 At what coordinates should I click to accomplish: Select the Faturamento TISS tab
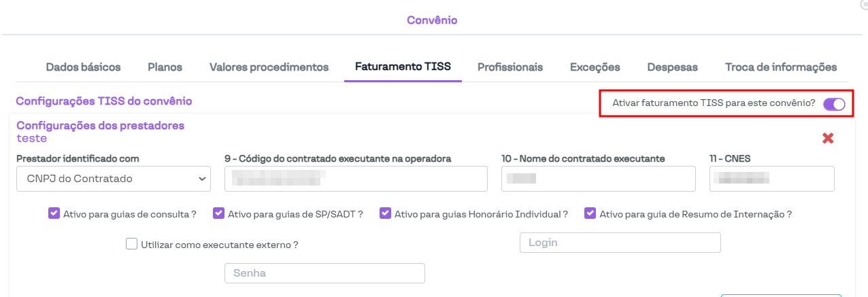[403, 67]
